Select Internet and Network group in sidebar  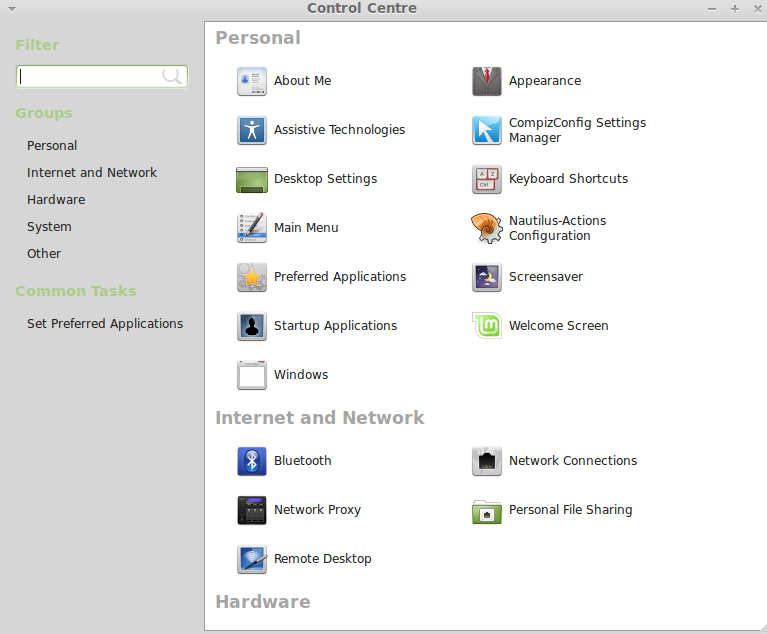click(x=92, y=173)
